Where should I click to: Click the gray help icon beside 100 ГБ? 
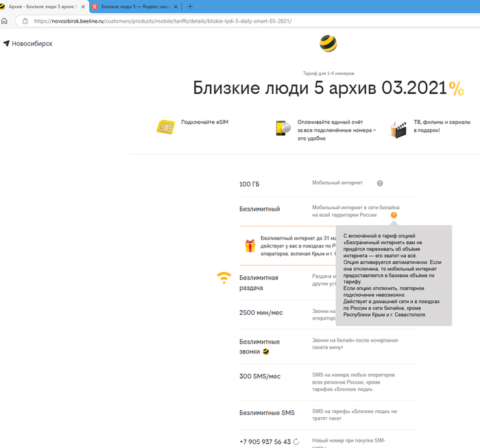(x=380, y=183)
